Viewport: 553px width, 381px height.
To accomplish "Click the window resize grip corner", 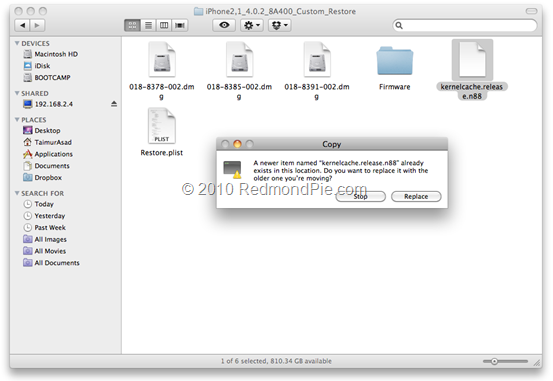I will pyautogui.click(x=537, y=362).
